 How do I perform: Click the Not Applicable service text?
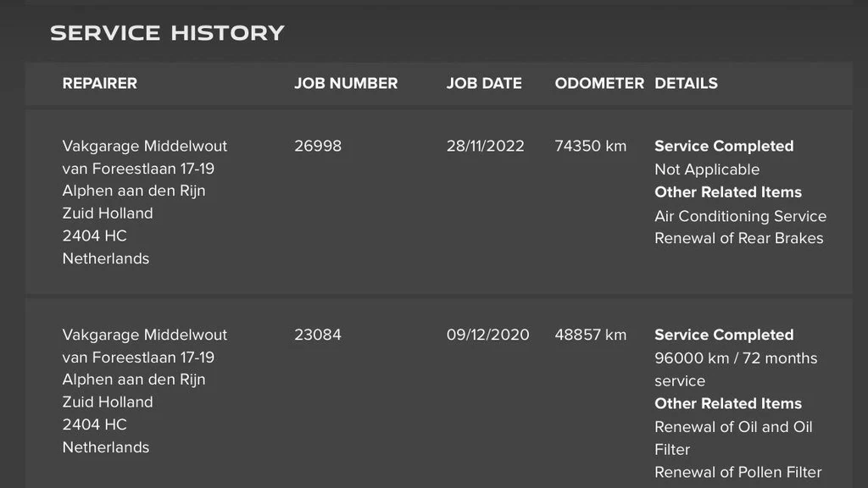(x=707, y=169)
